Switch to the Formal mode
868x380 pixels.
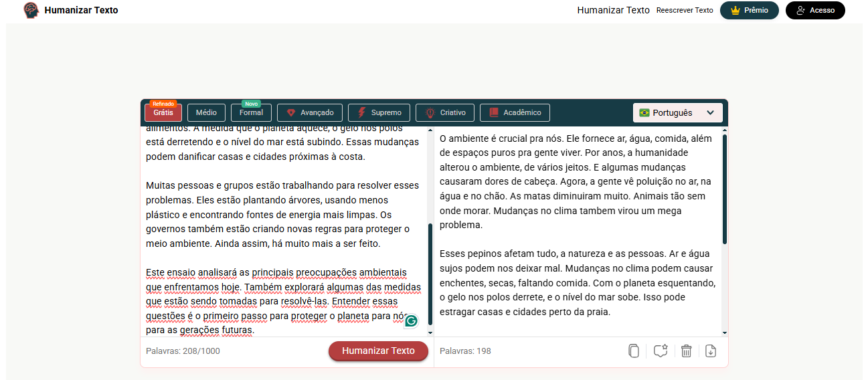pyautogui.click(x=251, y=113)
